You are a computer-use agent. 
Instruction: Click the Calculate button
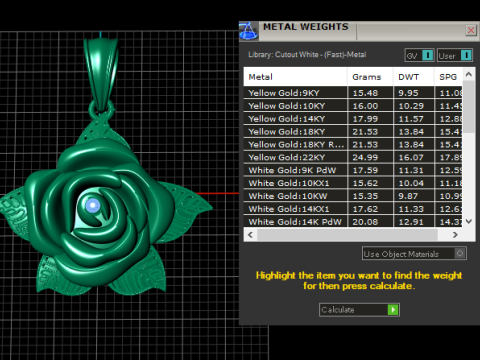[x=359, y=310]
